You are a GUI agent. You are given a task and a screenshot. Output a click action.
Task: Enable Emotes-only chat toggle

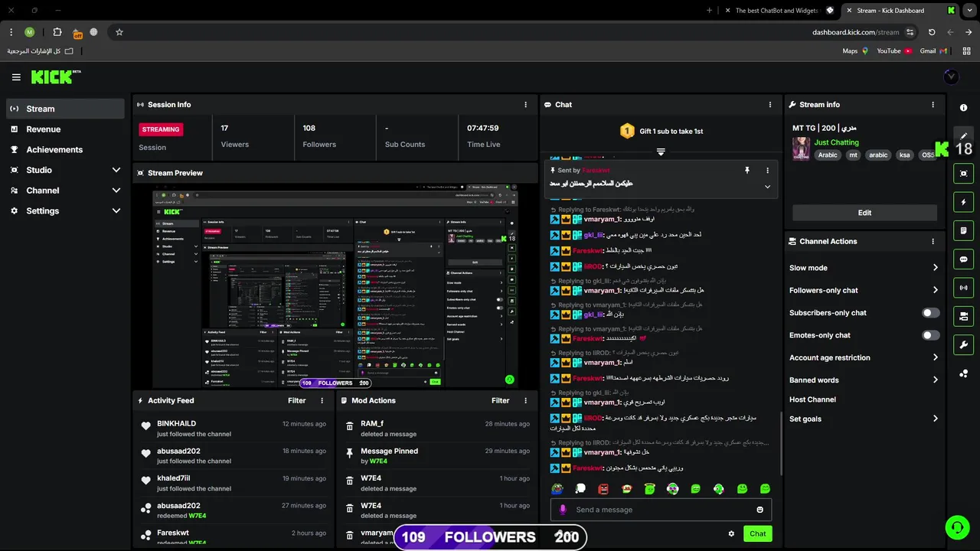[930, 335]
